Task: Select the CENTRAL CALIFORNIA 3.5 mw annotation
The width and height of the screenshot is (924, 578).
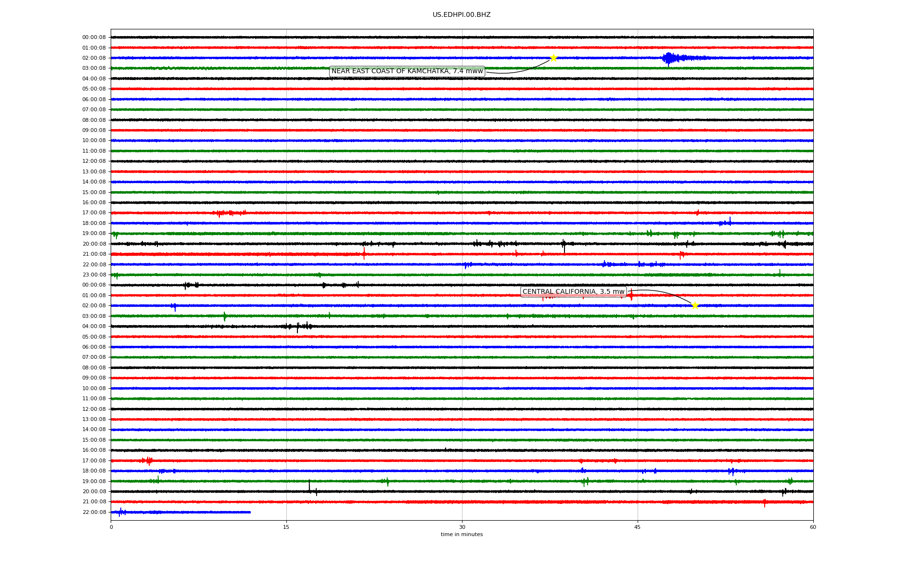Action: 573,292
